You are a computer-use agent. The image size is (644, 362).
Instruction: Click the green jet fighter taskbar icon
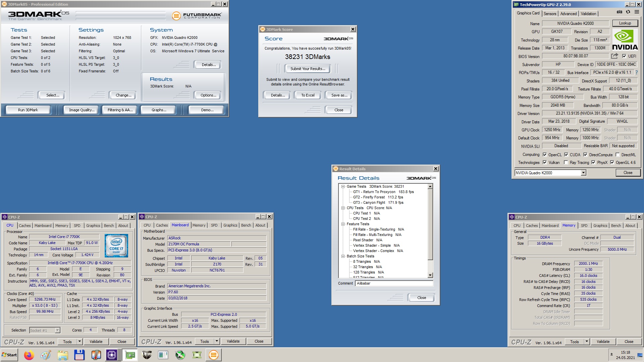tap(180, 355)
